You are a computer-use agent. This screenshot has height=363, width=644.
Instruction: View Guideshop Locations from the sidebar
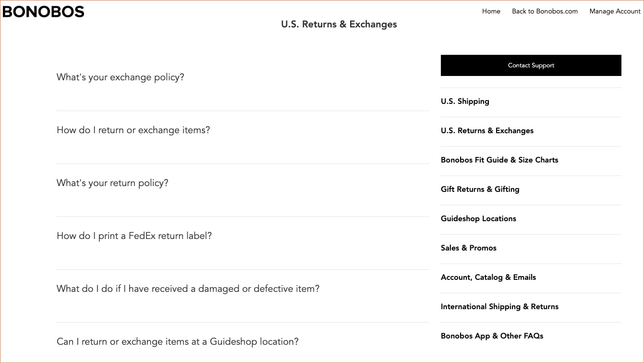point(478,218)
